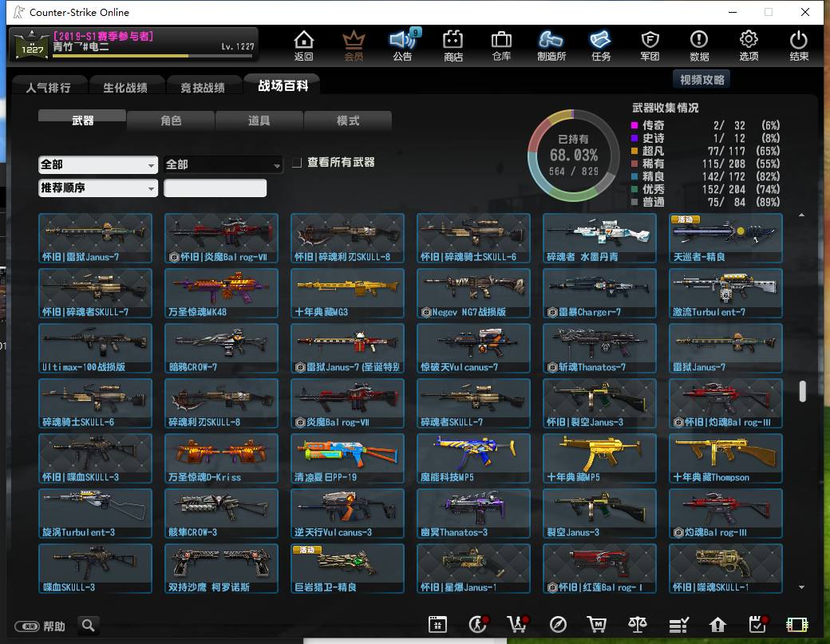Select the 道具 sub-tab
This screenshot has width=830, height=644.
pos(259,121)
